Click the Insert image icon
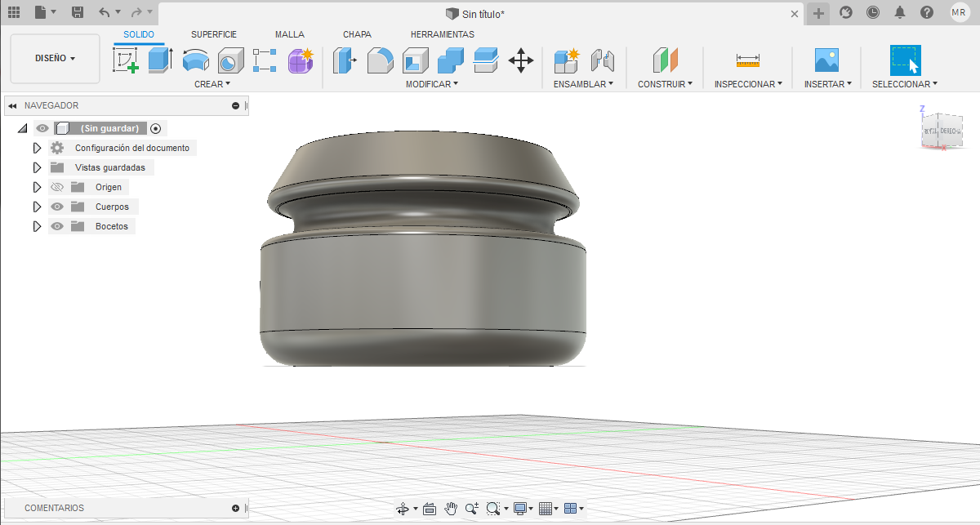Screen dimensions: 980x525 (x=826, y=61)
